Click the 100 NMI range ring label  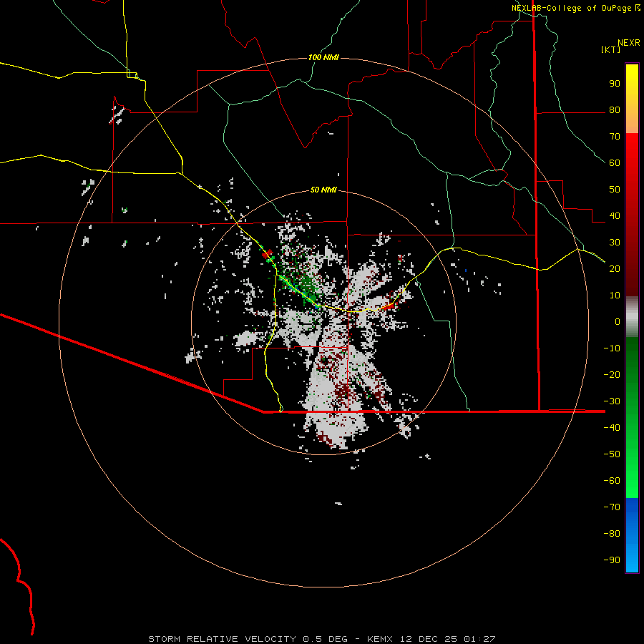(323, 57)
